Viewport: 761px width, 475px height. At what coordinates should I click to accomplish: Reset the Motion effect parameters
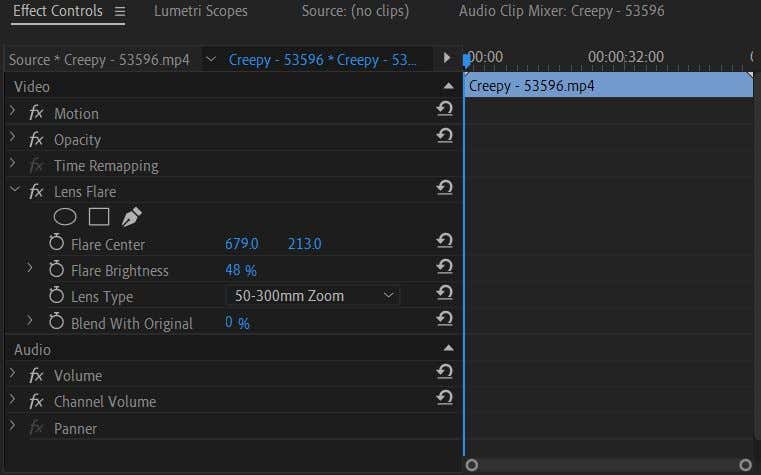[445, 111]
